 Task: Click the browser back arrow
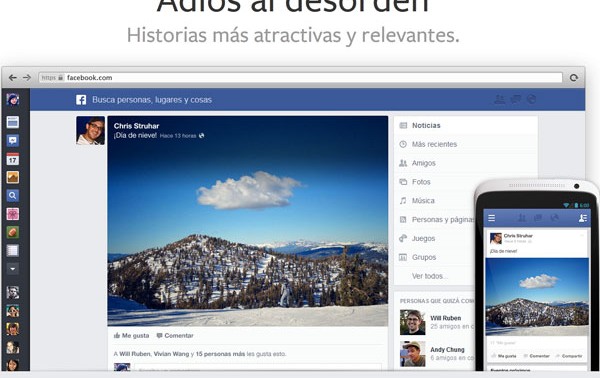click(x=12, y=78)
